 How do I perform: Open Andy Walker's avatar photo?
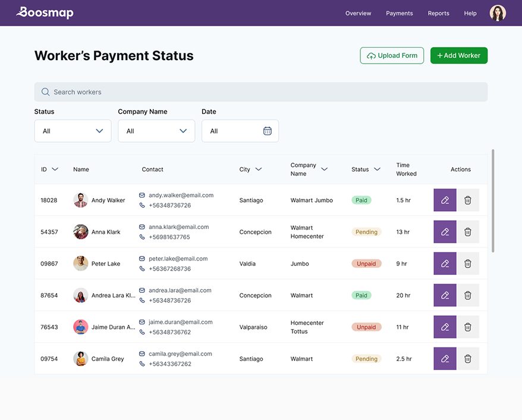[81, 200]
